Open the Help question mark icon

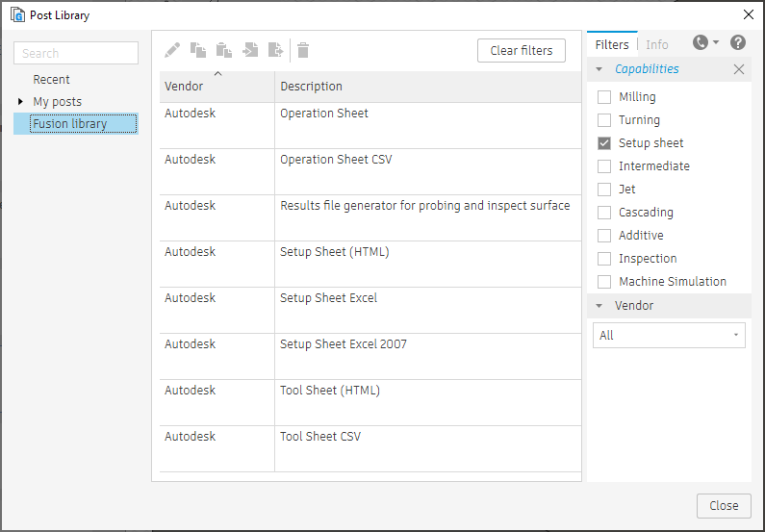pos(738,43)
